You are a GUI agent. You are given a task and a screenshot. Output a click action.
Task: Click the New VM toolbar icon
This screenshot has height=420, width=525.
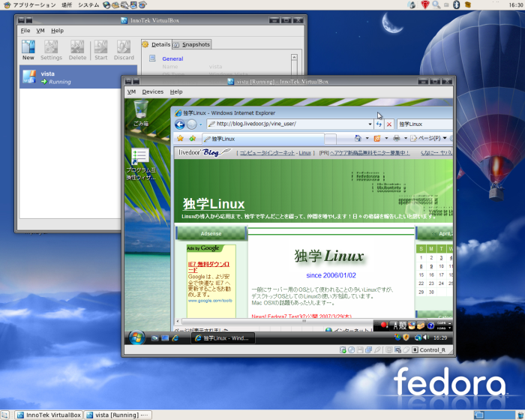[28, 50]
